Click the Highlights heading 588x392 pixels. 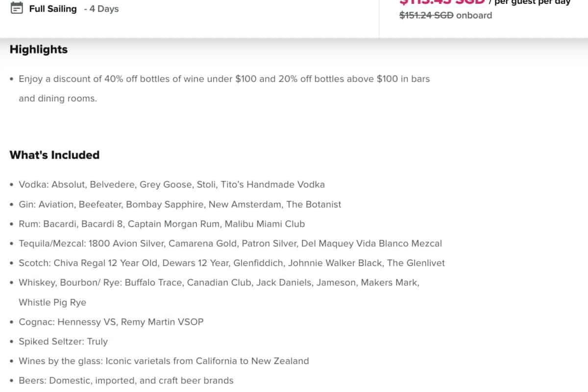point(39,49)
